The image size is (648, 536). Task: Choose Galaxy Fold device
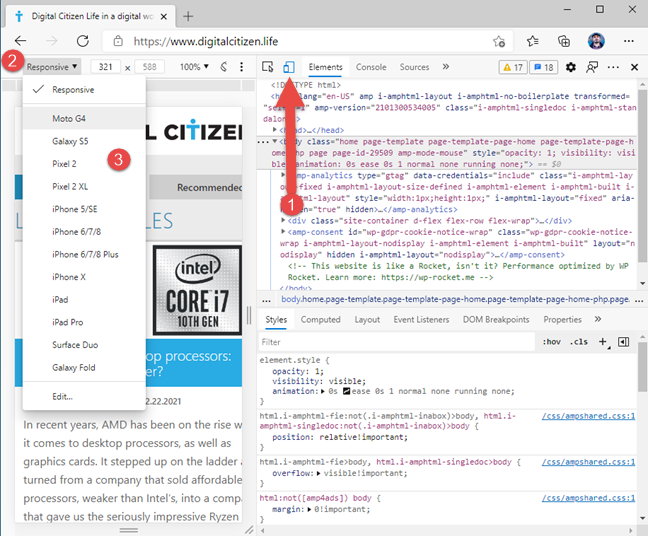(x=84, y=367)
